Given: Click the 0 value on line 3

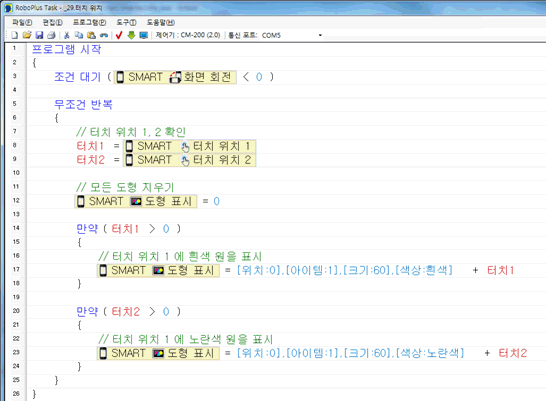Looking at the screenshot, I should (259, 77).
